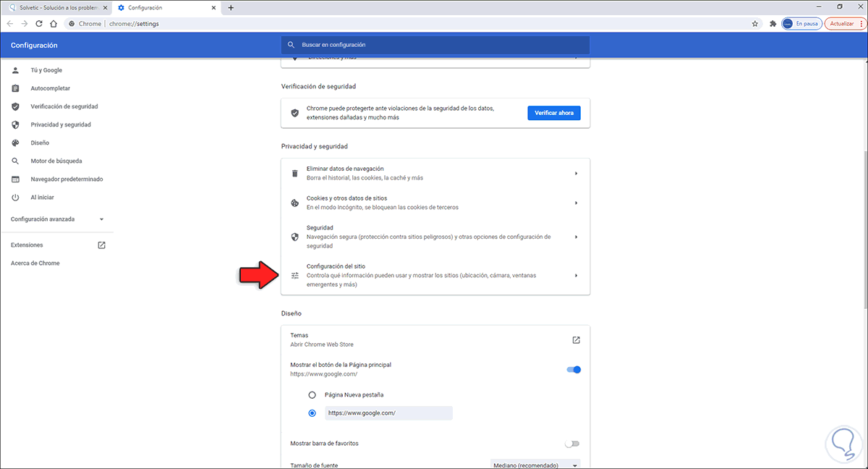This screenshot has width=868, height=469.
Task: Open Eliminar datos de navegación row
Action: [x=435, y=174]
